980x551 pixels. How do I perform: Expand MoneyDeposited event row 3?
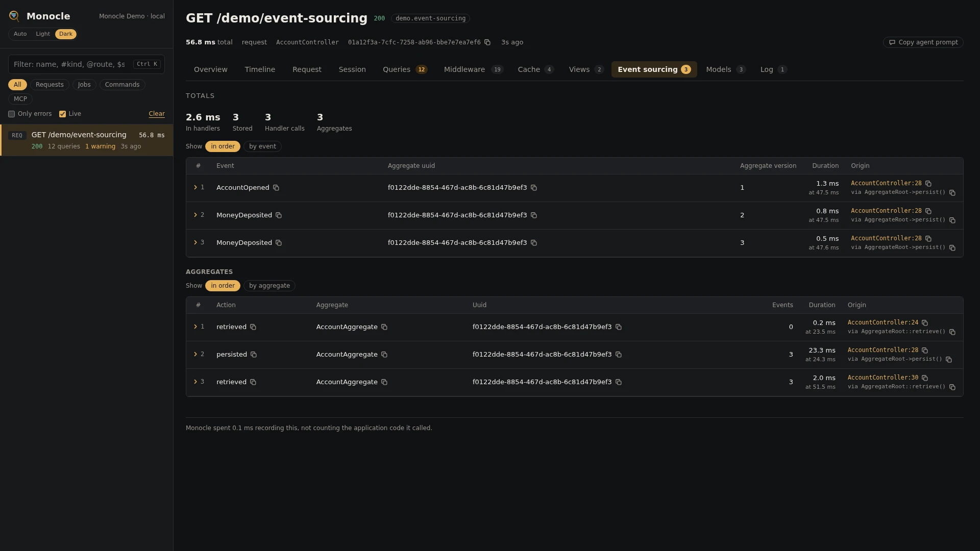[195, 243]
